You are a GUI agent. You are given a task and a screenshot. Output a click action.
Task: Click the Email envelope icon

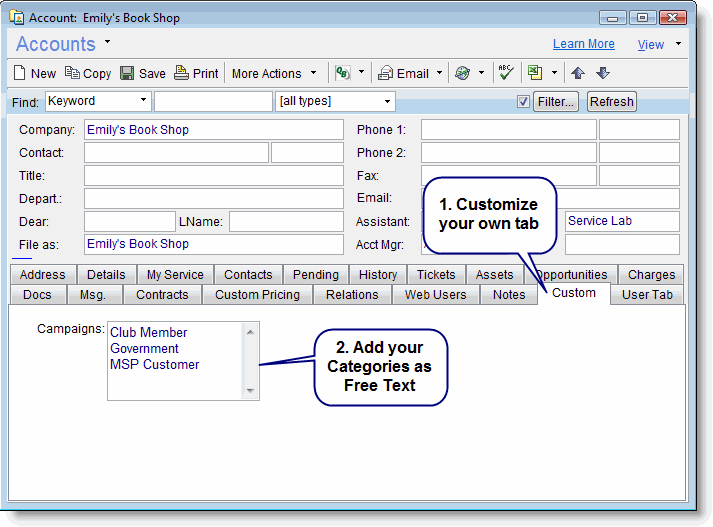[385, 73]
